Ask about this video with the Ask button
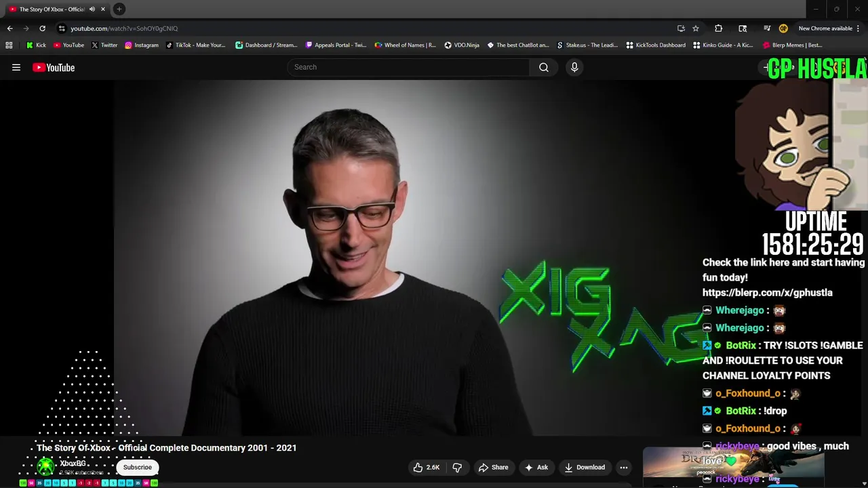868x488 pixels. 536,467
